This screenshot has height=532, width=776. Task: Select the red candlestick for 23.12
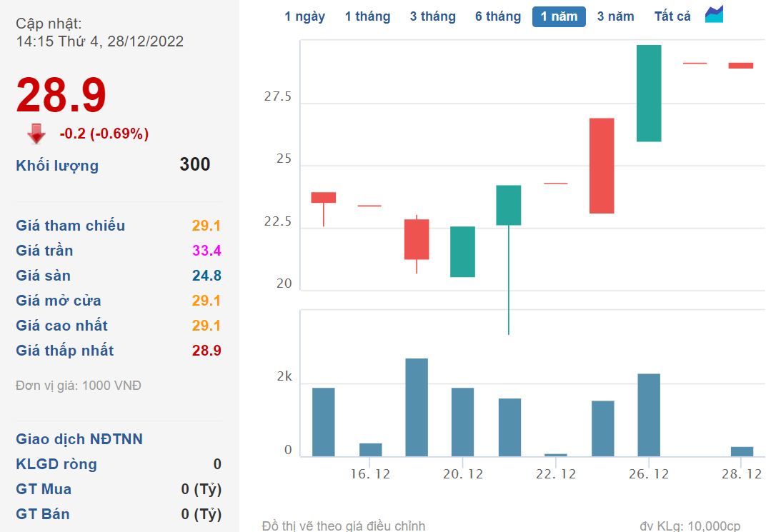tap(602, 166)
